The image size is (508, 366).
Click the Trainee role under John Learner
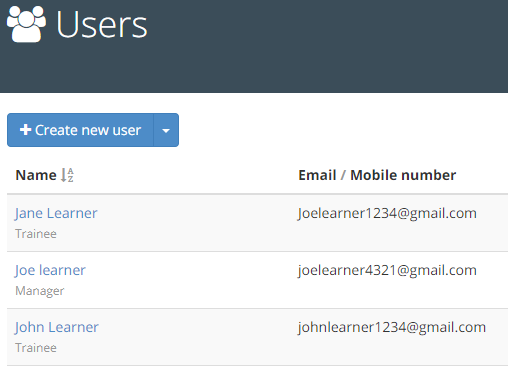36,348
